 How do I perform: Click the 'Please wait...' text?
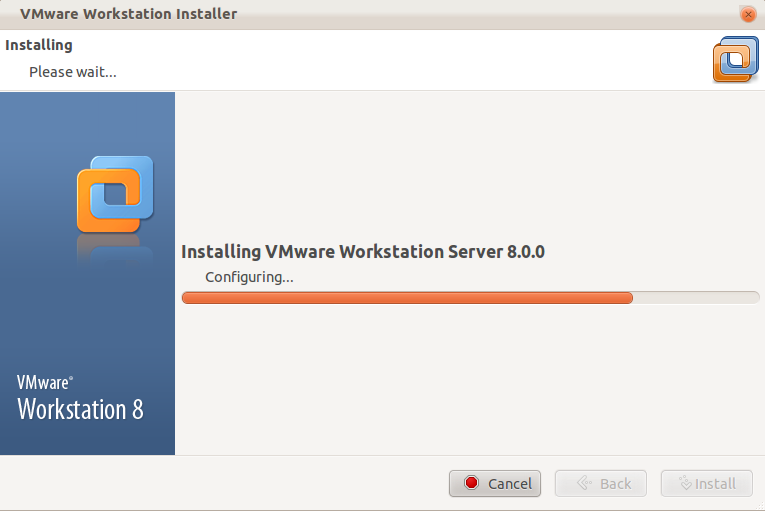click(73, 72)
